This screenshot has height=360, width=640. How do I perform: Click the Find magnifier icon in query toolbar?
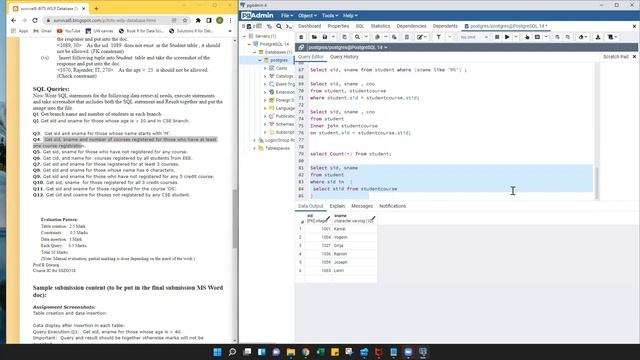[x=357, y=37]
